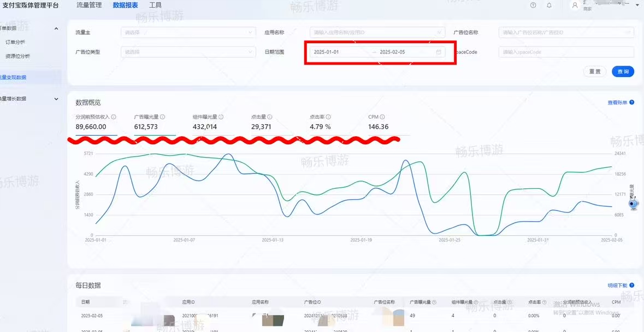This screenshot has height=332, width=644.
Task: Select the 点击量 29,371 metric
Action: [271, 123]
